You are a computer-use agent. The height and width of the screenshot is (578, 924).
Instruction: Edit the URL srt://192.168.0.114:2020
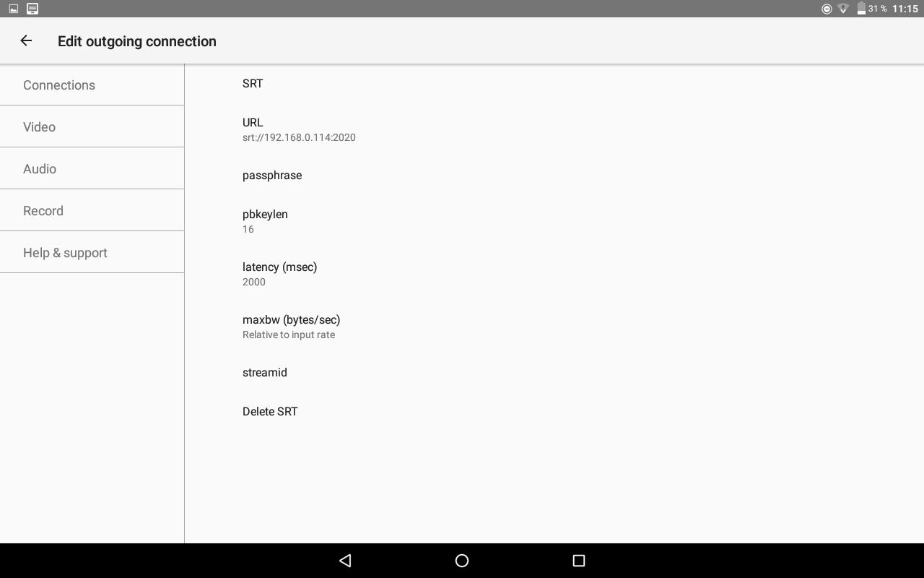[554, 129]
